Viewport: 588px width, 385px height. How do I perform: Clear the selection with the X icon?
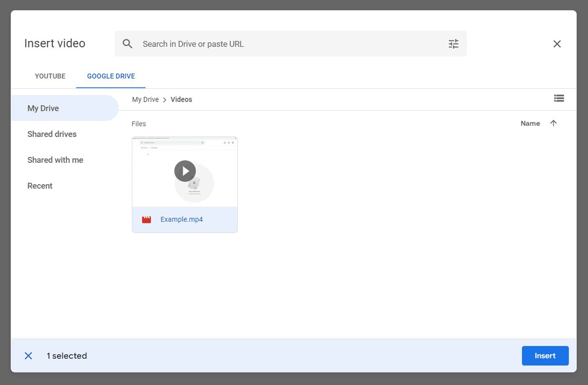pyautogui.click(x=29, y=356)
